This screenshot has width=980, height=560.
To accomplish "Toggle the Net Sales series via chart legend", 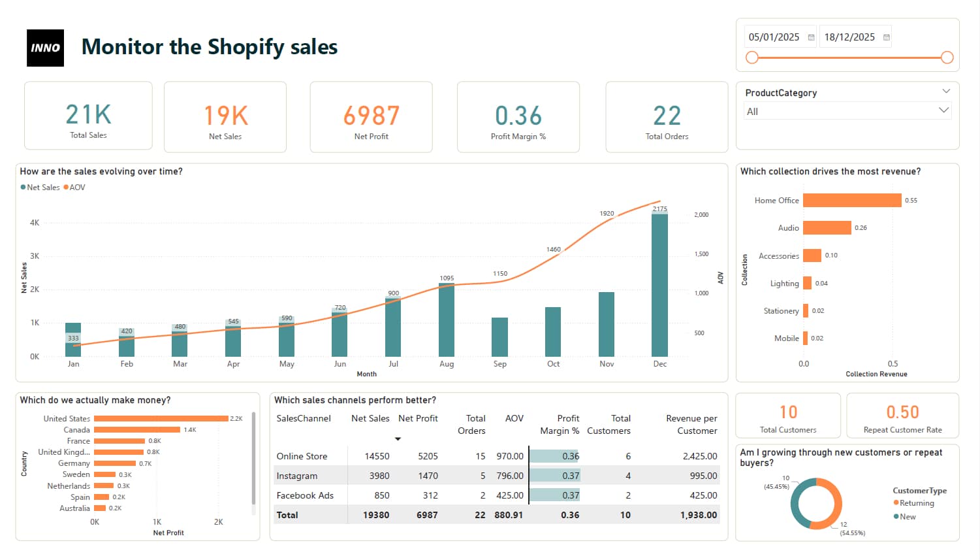I will pos(39,187).
